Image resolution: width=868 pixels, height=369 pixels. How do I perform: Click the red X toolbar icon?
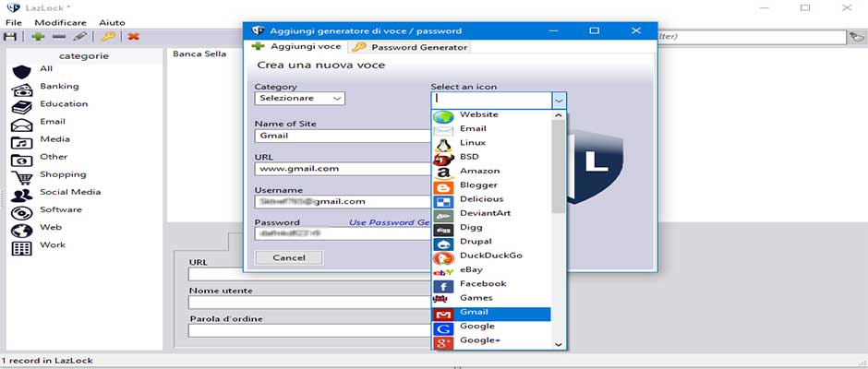click(x=133, y=37)
